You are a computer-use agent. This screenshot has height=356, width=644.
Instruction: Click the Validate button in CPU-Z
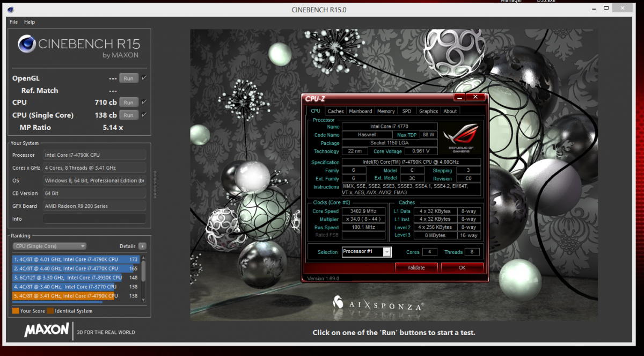pyautogui.click(x=416, y=267)
